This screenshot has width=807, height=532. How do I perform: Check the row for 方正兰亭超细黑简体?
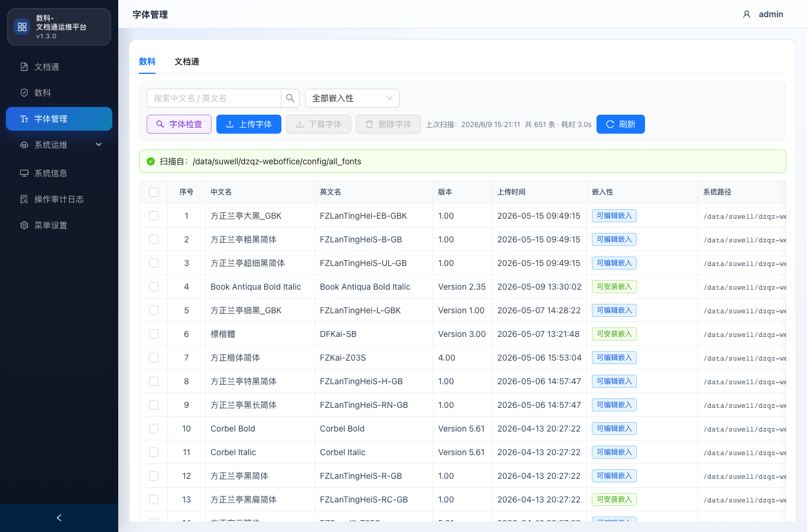[154, 263]
